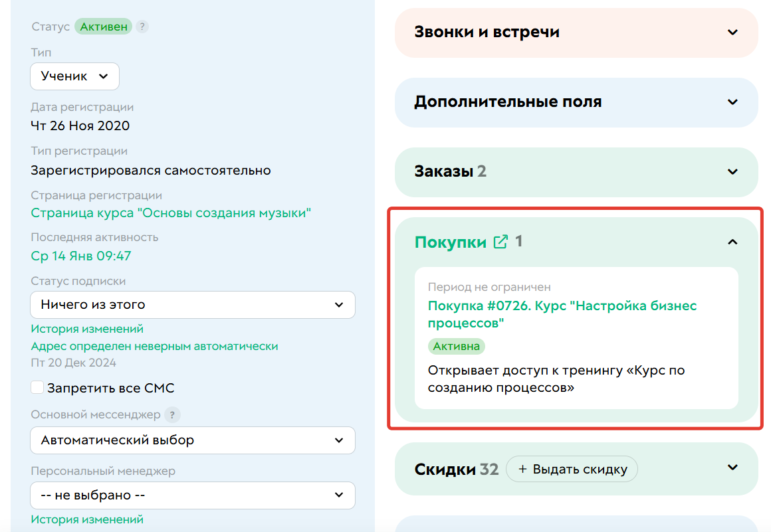Screen dimensions: 771x532
Task: Open the Основной мессенджер selector
Action: coord(193,440)
